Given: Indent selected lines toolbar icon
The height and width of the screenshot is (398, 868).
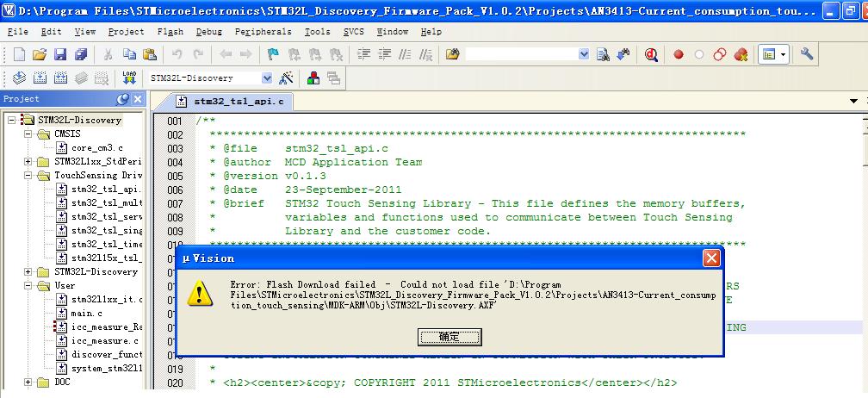Looking at the screenshot, I should [x=363, y=54].
